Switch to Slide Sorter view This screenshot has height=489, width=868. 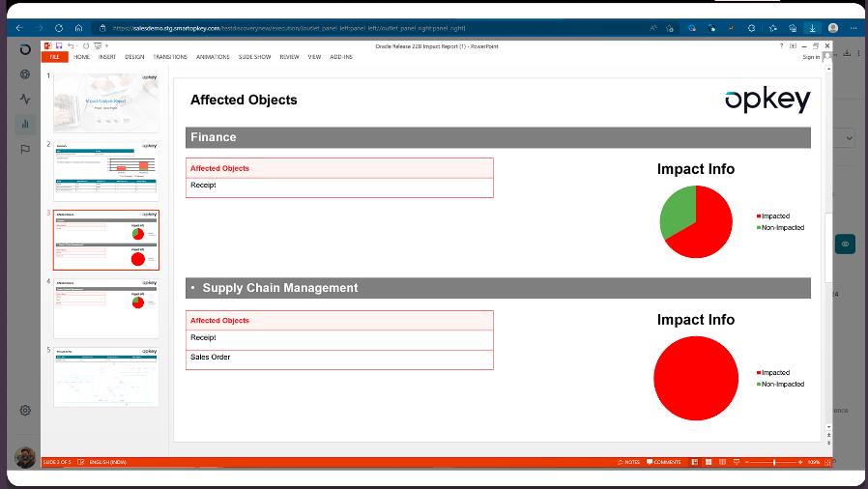708,462
